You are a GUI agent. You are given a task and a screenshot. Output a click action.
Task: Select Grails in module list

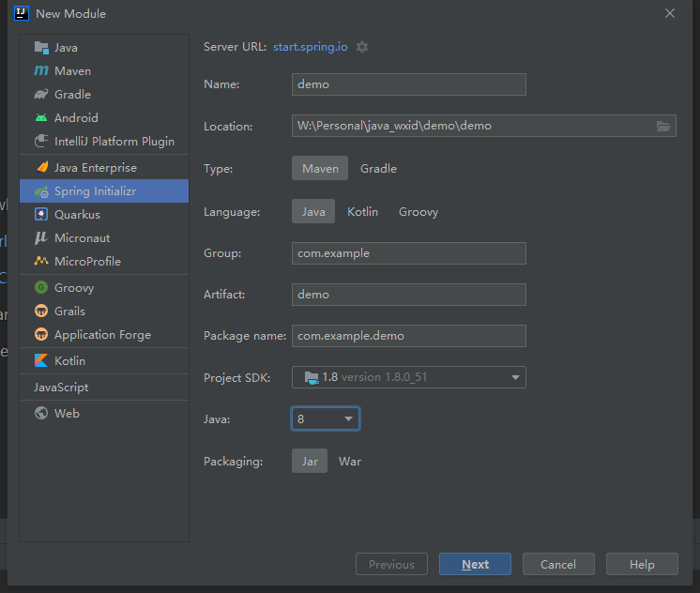104,311
